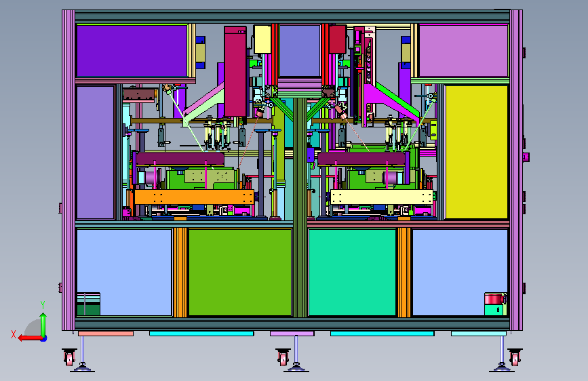Select the light blue bottom-right door panel
The height and width of the screenshot is (381, 588).
(x=460, y=273)
